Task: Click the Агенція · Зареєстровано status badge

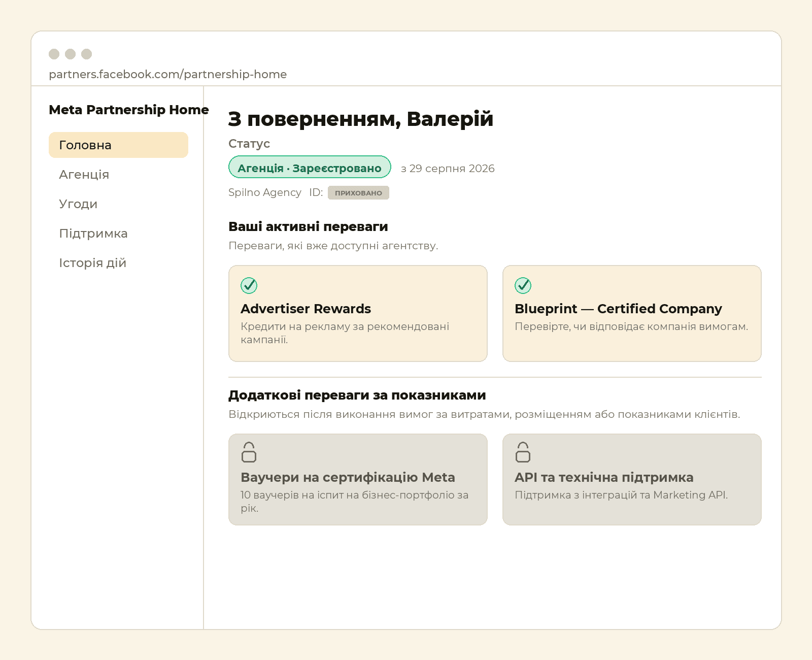Action: tap(310, 167)
